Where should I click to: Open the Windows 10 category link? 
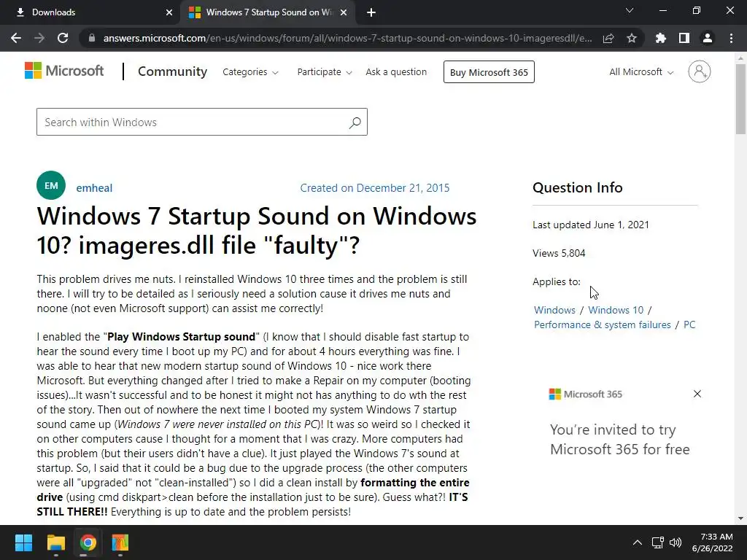point(616,310)
